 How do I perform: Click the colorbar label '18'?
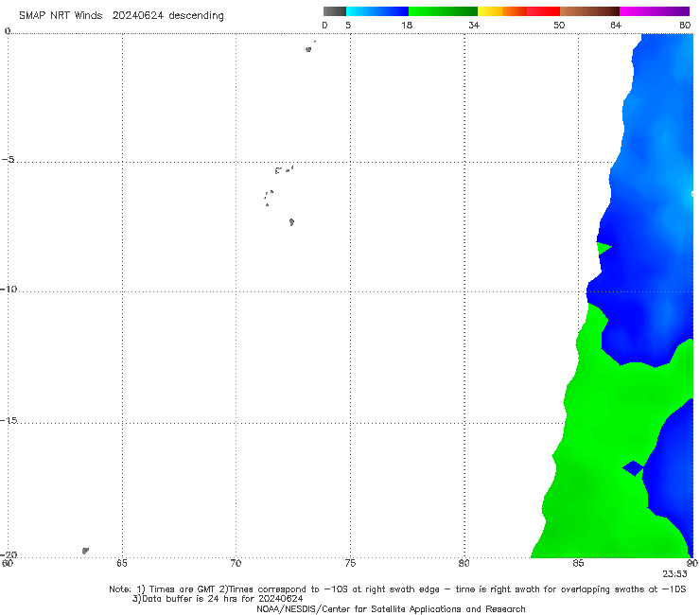[x=407, y=25]
